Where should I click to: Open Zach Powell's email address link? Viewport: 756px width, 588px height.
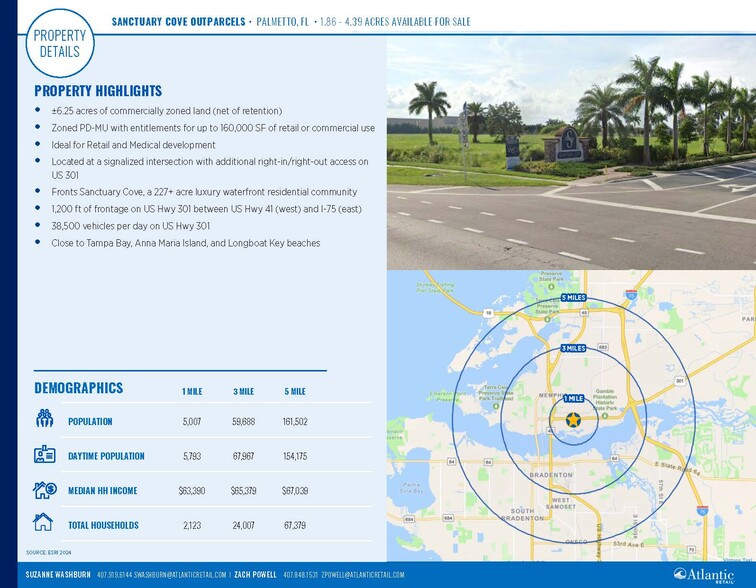(x=363, y=575)
